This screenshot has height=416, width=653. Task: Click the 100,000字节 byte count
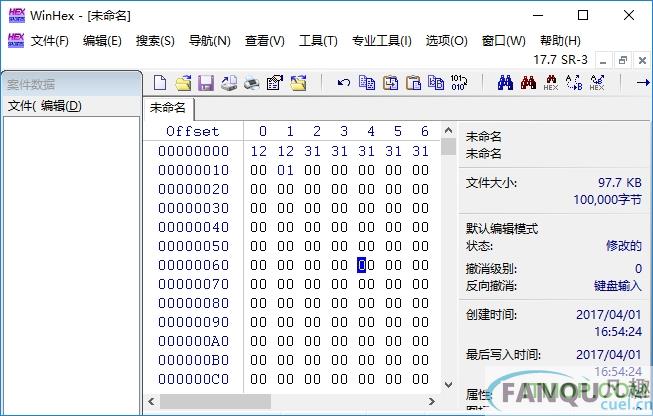pyautogui.click(x=608, y=200)
